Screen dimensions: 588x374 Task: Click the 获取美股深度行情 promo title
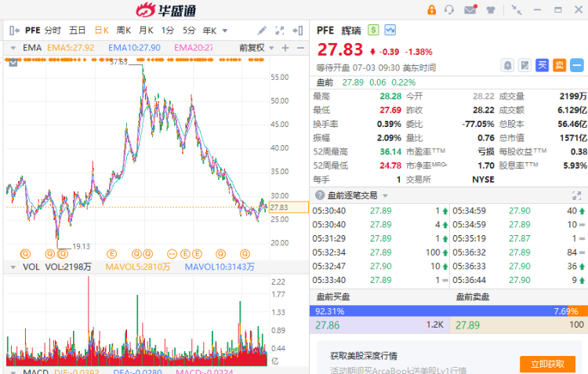363,355
